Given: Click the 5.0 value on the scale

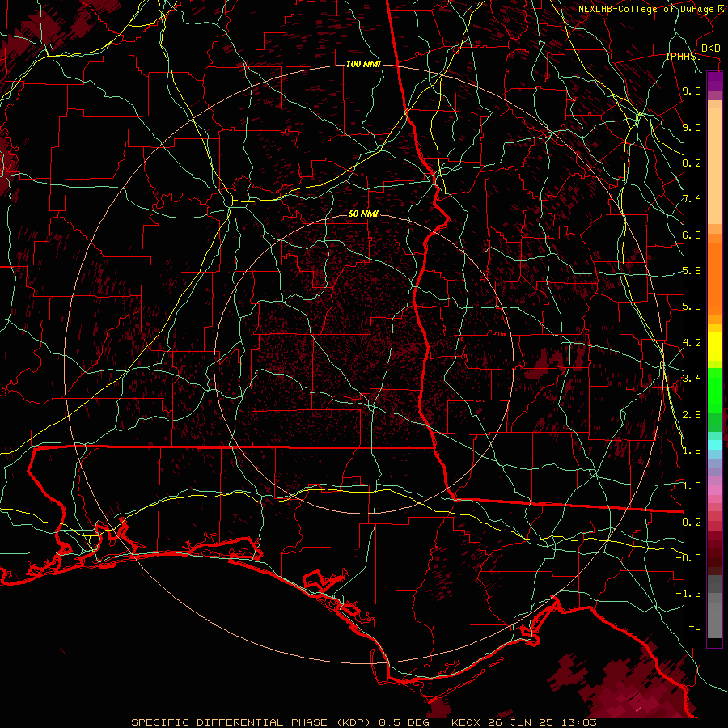Looking at the screenshot, I should 692,307.
